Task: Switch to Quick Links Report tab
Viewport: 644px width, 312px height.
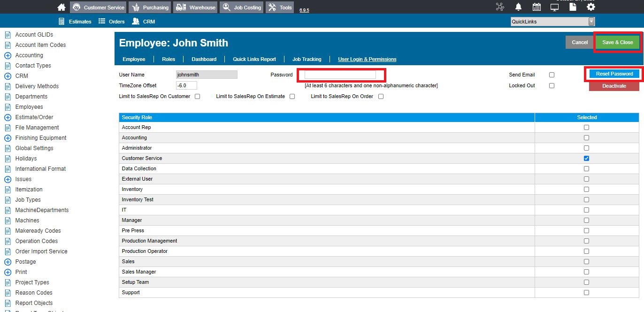Action: point(254,59)
